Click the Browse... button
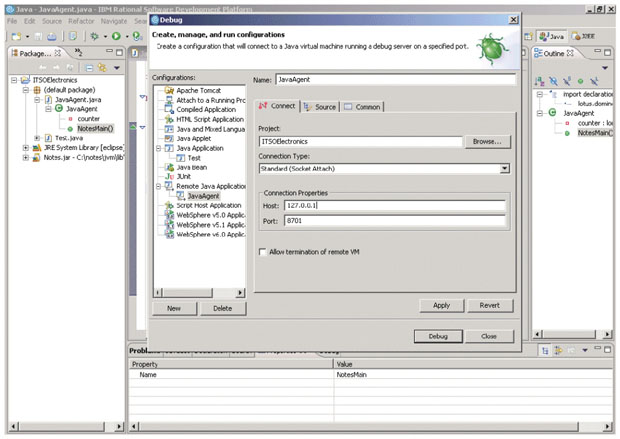 pyautogui.click(x=487, y=142)
